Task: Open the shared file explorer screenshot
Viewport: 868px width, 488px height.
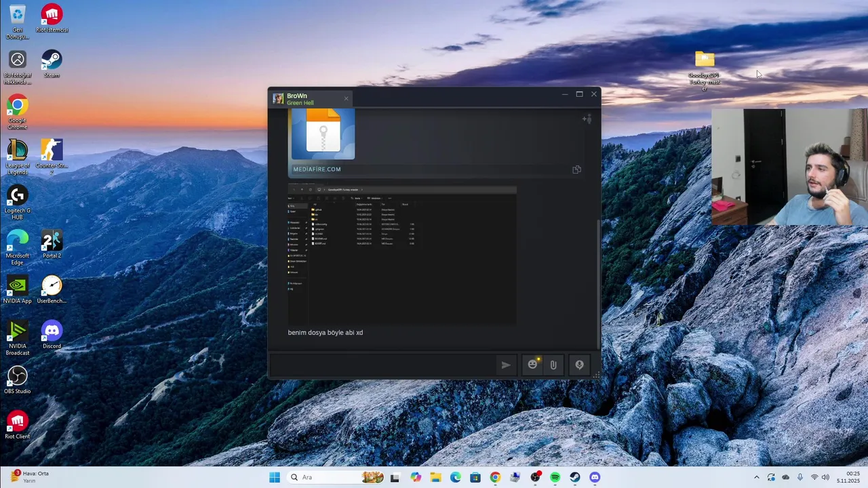Action: (402, 253)
